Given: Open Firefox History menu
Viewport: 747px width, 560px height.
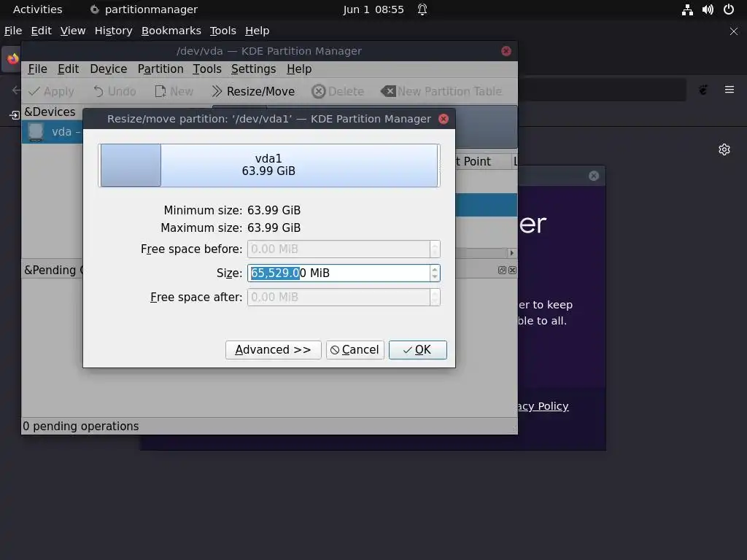Looking at the screenshot, I should 113,31.
